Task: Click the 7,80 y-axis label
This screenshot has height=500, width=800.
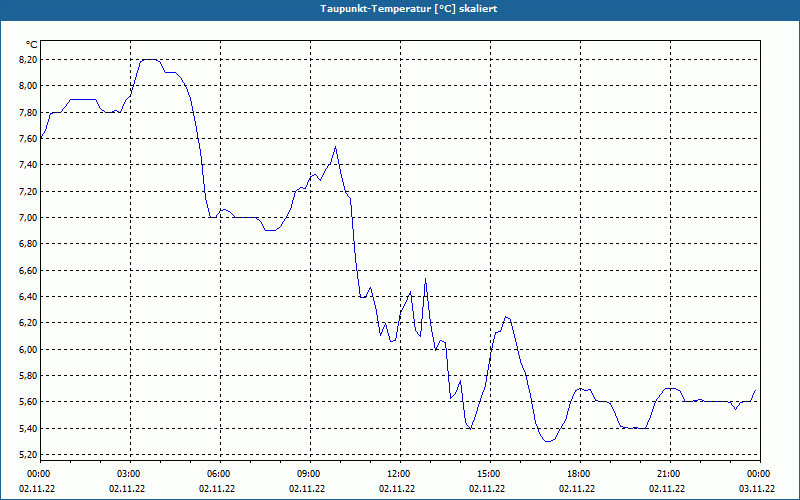Action: point(27,112)
